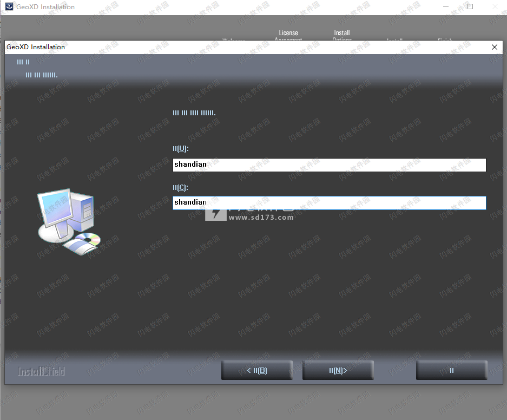Click the (U) field containing shandian
The height and width of the screenshot is (420, 507).
coord(329,165)
